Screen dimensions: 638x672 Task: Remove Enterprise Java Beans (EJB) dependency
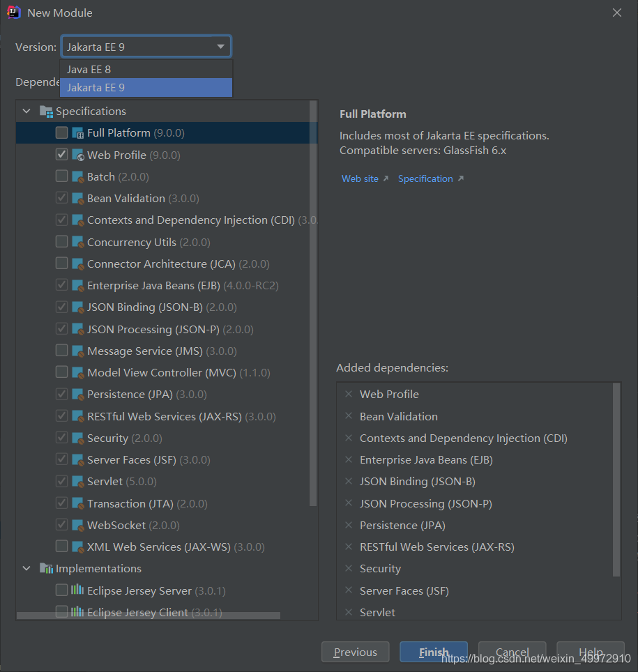click(349, 459)
